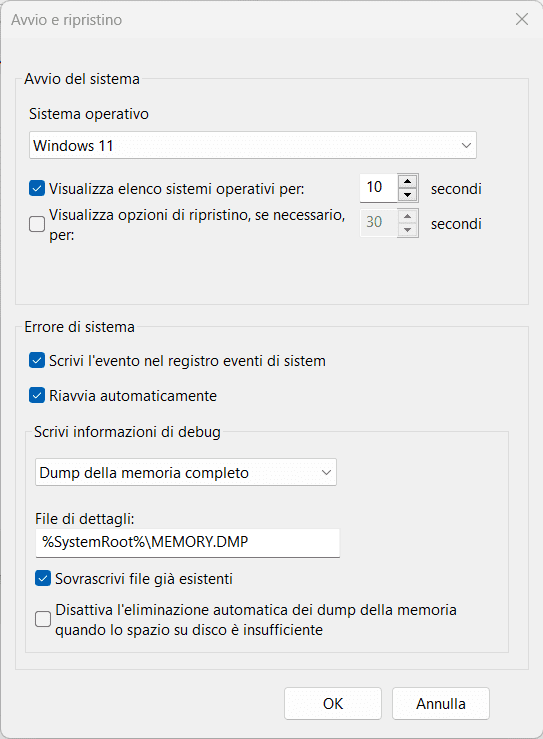Click the File di dettagli path field

(x=188, y=542)
